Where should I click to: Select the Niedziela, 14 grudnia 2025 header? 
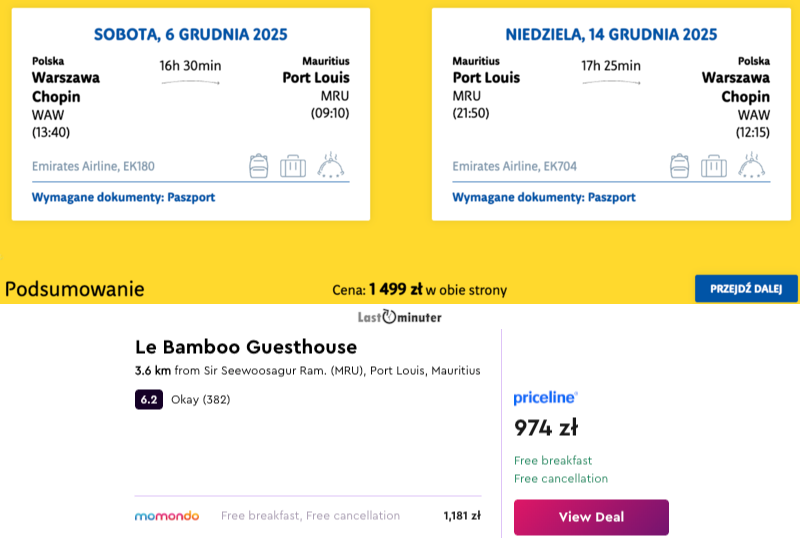[x=611, y=34]
